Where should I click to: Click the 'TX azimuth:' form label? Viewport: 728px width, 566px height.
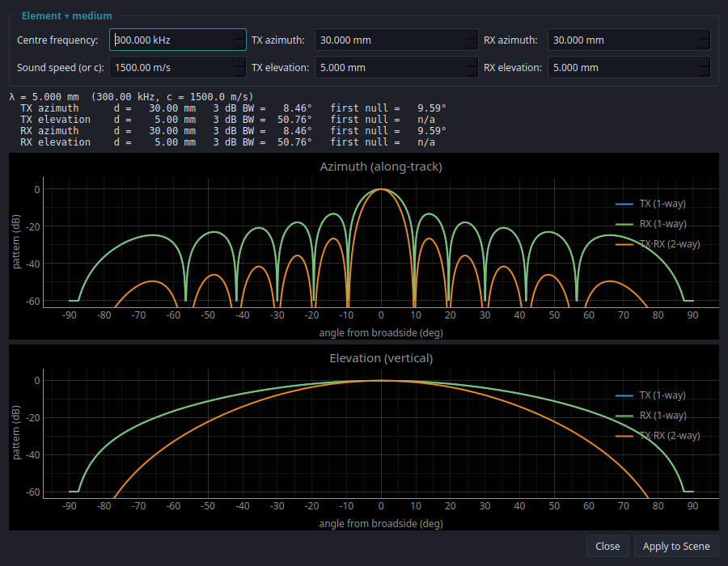coord(278,40)
